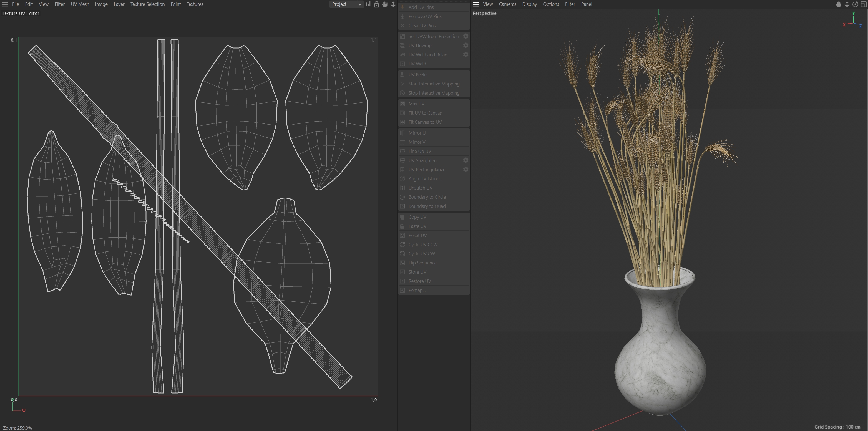Open UV Weld and Relax settings gear

pos(465,55)
